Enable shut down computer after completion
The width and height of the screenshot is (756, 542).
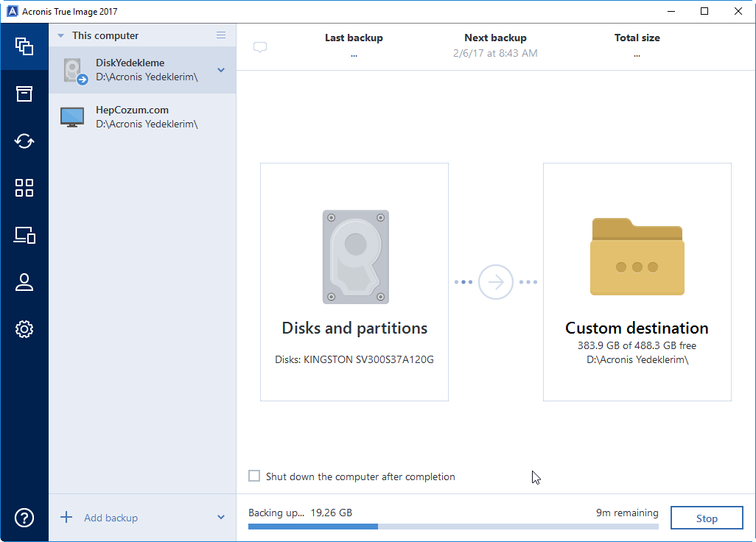coord(254,476)
